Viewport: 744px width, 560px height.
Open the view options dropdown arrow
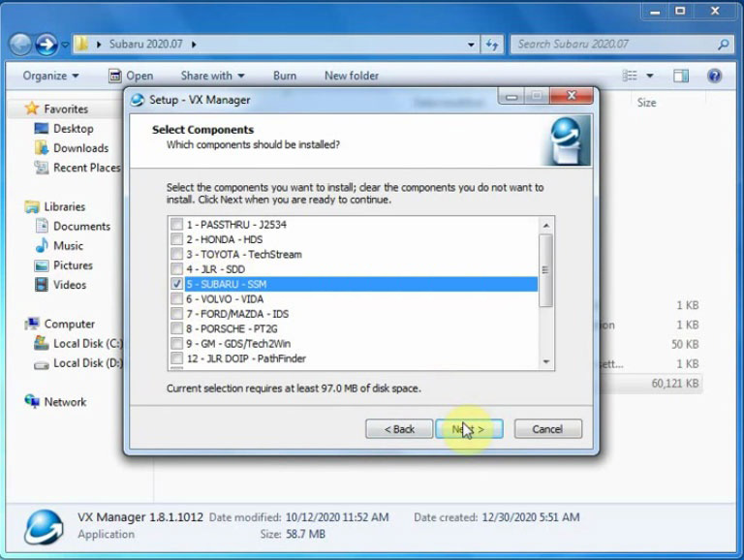[x=650, y=76]
